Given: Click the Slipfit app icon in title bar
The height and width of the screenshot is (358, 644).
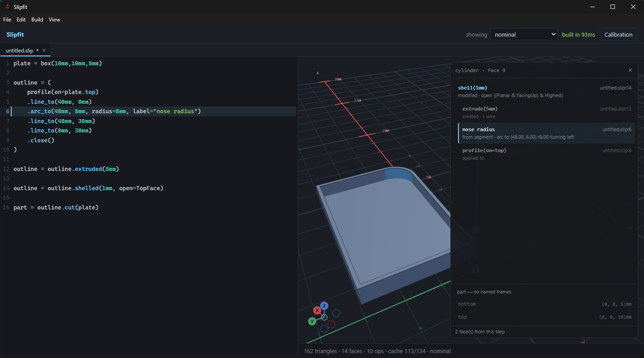Looking at the screenshot, I should pyautogui.click(x=7, y=7).
